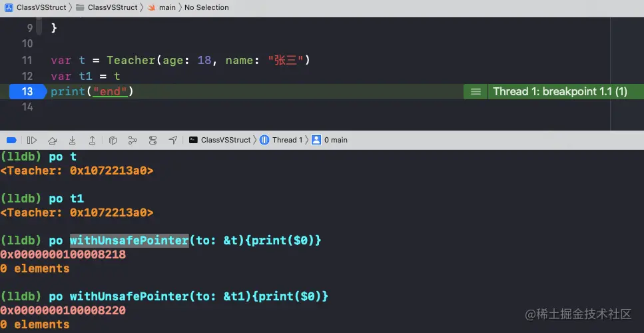Click the Step out icon

[x=93, y=140]
